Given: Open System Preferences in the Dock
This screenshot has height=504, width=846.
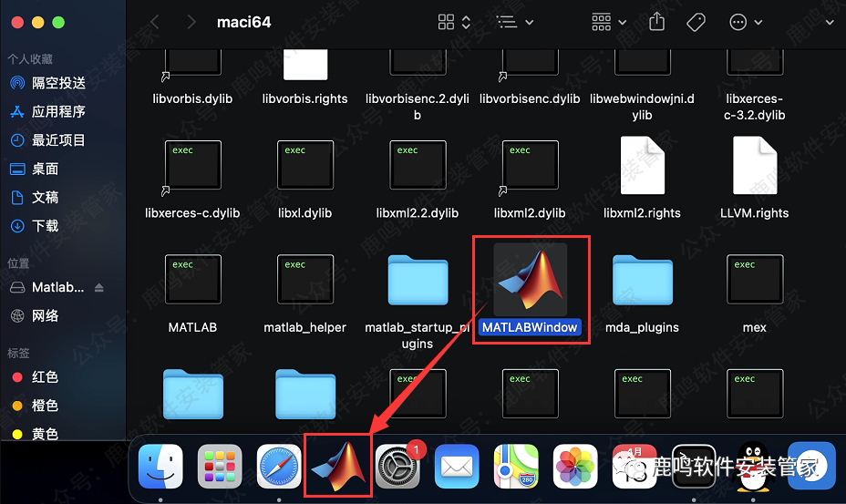Looking at the screenshot, I should (x=397, y=468).
